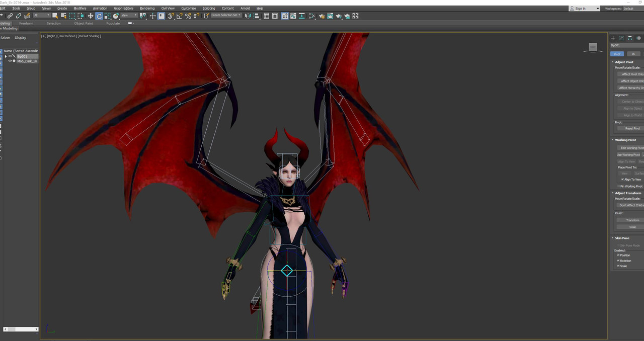This screenshot has height=341, width=644.
Task: Collapse the Working Pivot rollout
Action: pos(625,140)
